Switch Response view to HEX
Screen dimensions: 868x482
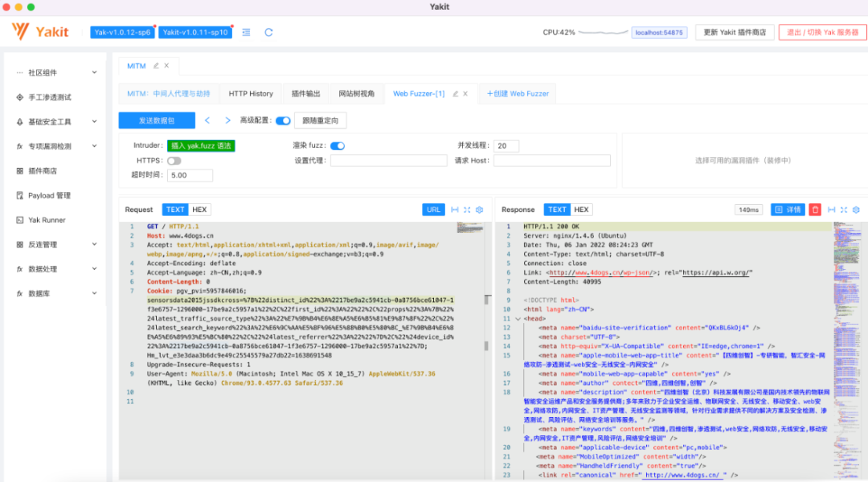coord(581,210)
